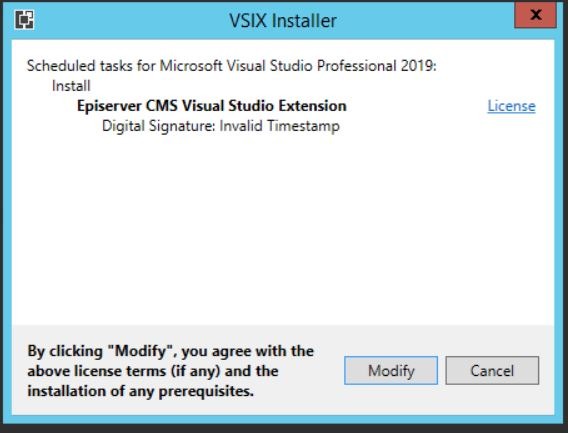Click the "Digital Signature" label text
The height and width of the screenshot is (433, 568).
point(159,126)
